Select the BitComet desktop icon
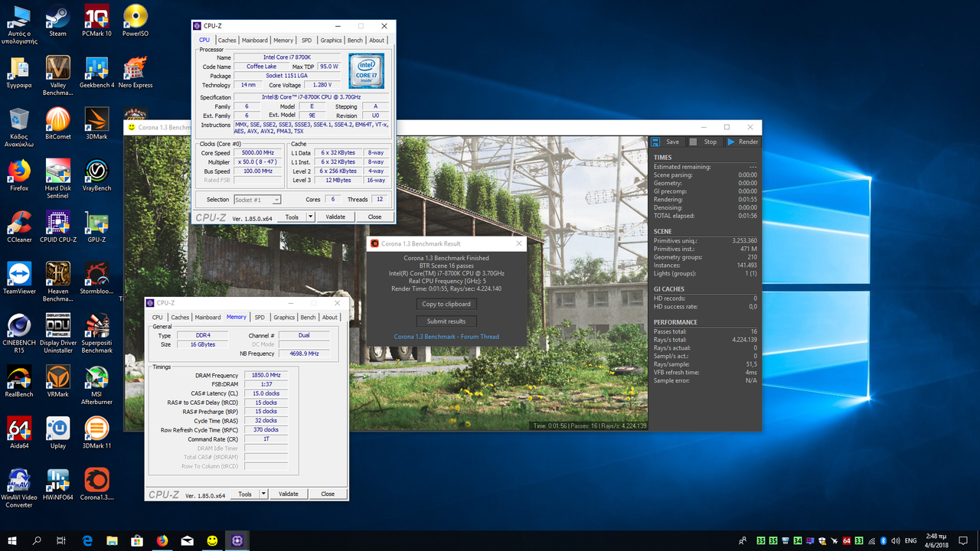This screenshot has width=980, height=551. 57,124
